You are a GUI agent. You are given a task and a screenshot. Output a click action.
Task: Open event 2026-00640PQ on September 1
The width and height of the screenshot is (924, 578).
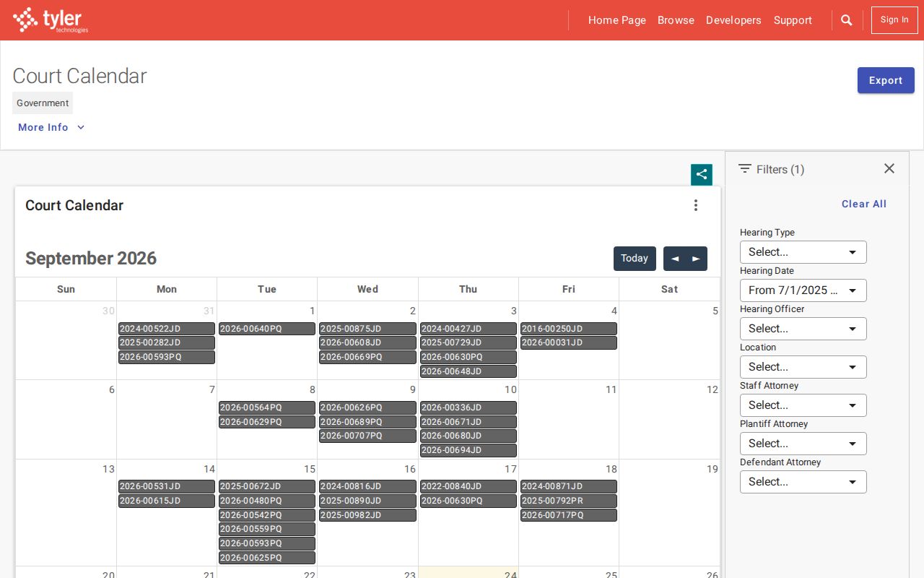[x=267, y=329]
